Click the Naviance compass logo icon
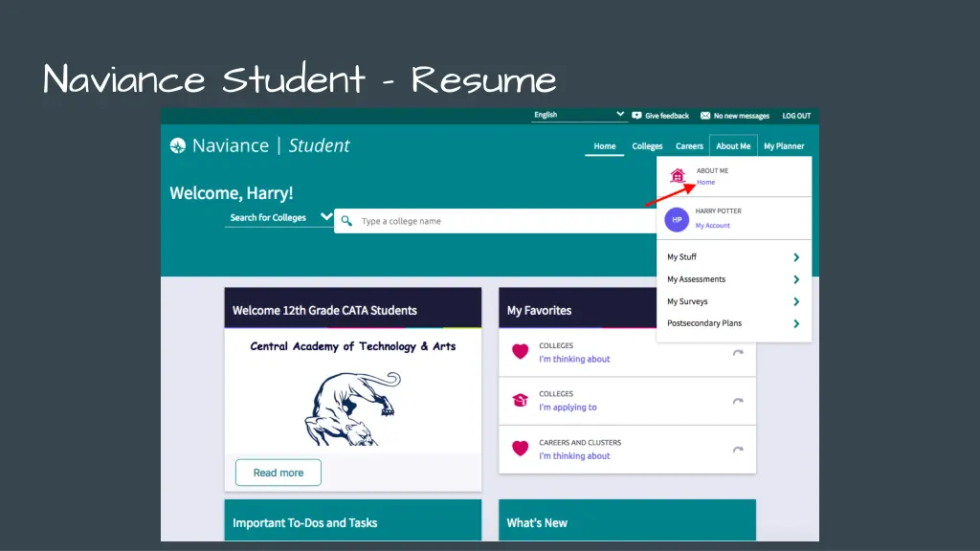This screenshot has width=980, height=551. tap(177, 145)
